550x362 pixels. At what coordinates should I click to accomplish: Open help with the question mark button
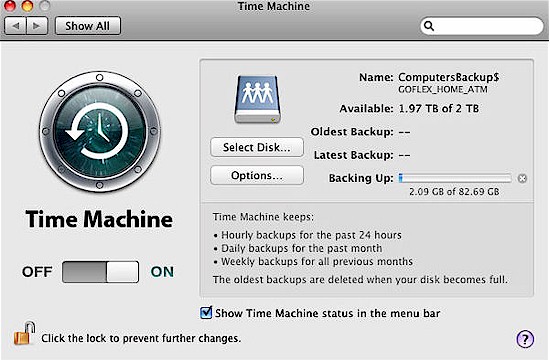(x=525, y=339)
